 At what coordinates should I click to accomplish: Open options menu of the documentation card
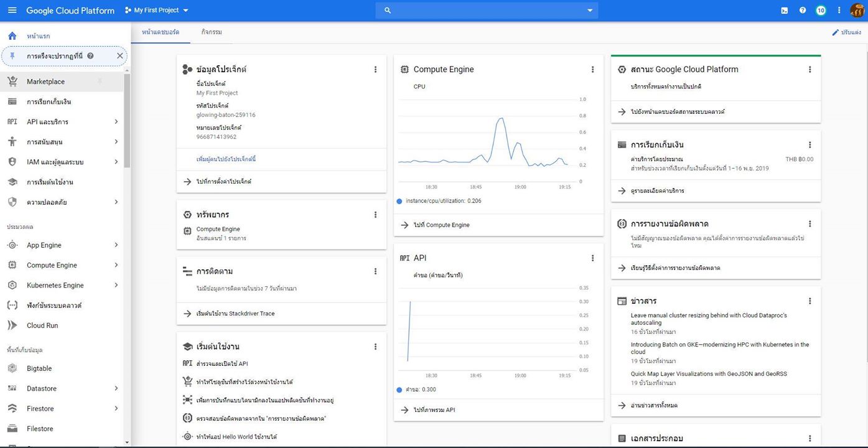(810, 439)
